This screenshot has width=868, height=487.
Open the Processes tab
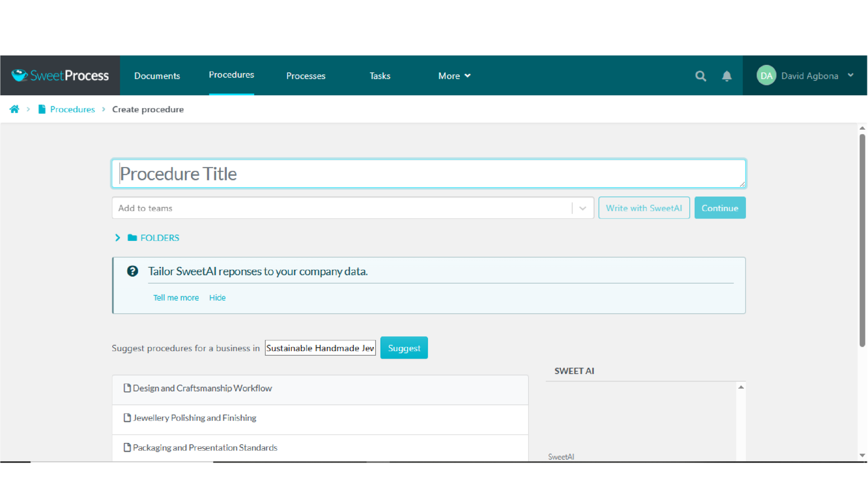tap(306, 76)
